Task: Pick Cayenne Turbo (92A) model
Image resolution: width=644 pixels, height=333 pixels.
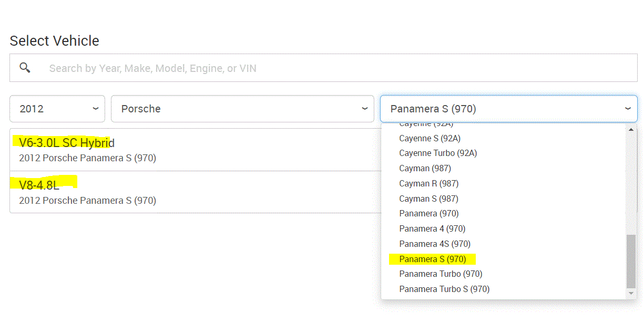Action: 438,153
